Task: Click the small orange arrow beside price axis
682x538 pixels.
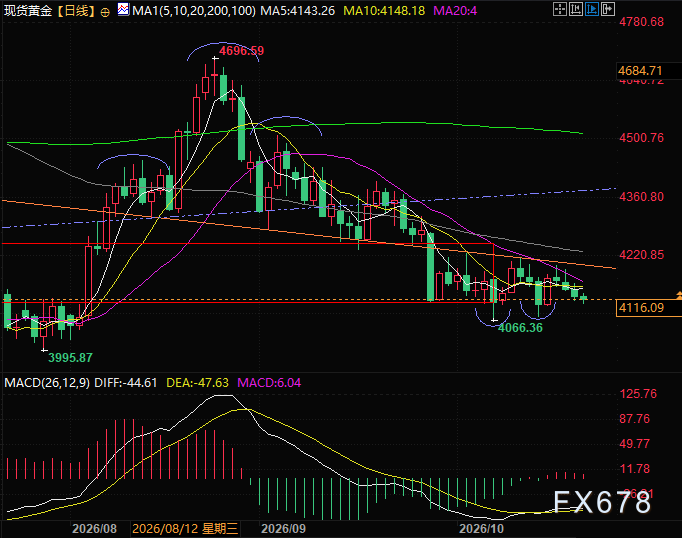Action: [x=679, y=296]
